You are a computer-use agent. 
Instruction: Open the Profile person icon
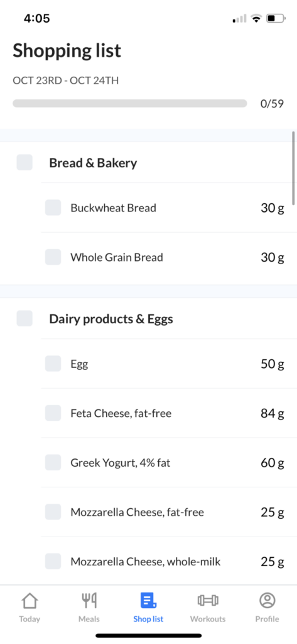[x=267, y=601]
